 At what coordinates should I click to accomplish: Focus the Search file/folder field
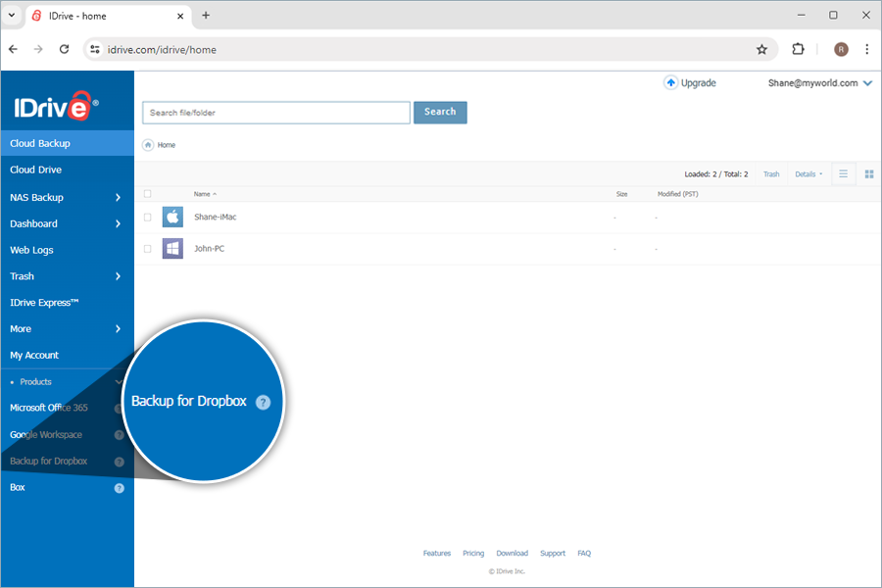click(x=276, y=113)
